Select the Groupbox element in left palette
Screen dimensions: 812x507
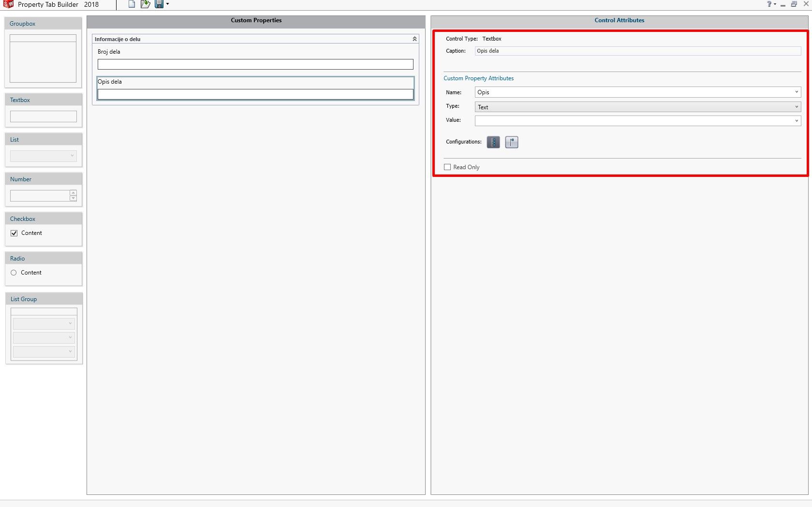tap(43, 58)
